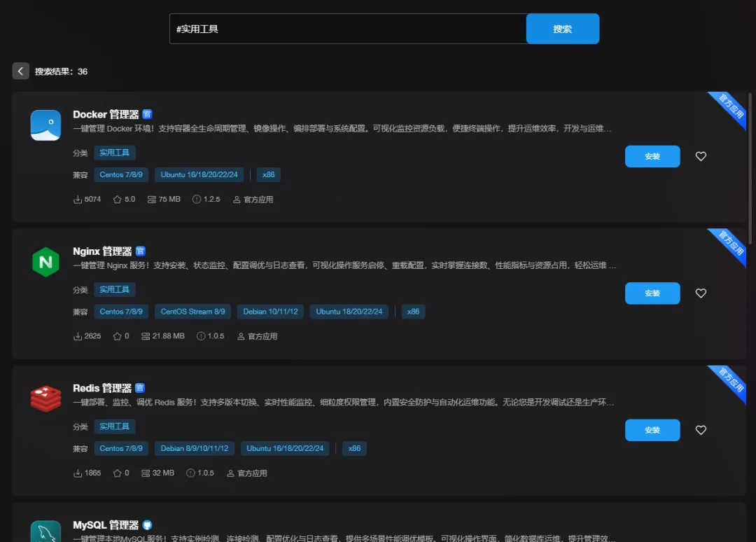Click the official badge next to Nginx 管理器

tap(140, 251)
